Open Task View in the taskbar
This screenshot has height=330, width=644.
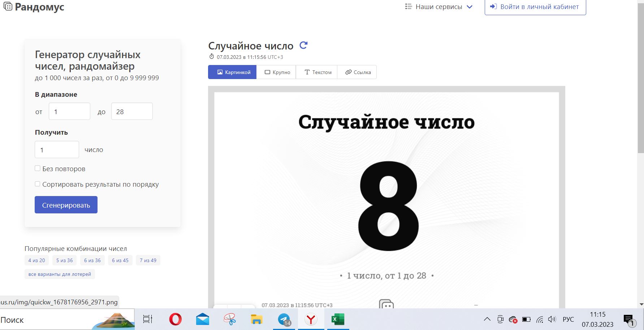click(148, 319)
